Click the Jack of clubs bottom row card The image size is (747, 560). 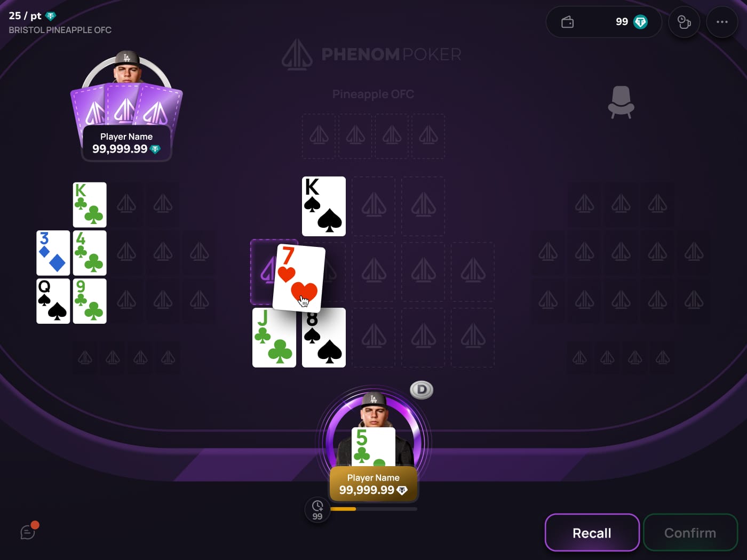coord(274,338)
